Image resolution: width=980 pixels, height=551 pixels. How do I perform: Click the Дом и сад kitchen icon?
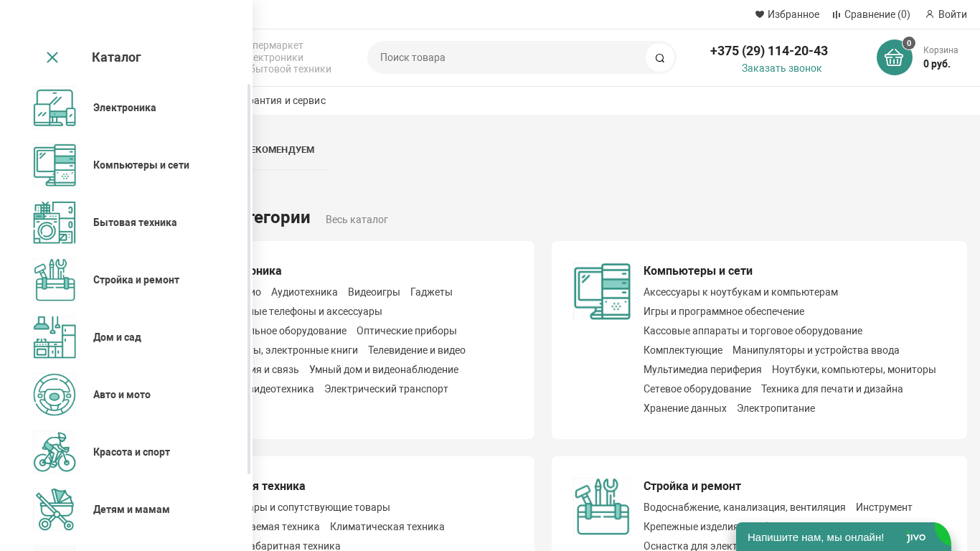pos(55,337)
